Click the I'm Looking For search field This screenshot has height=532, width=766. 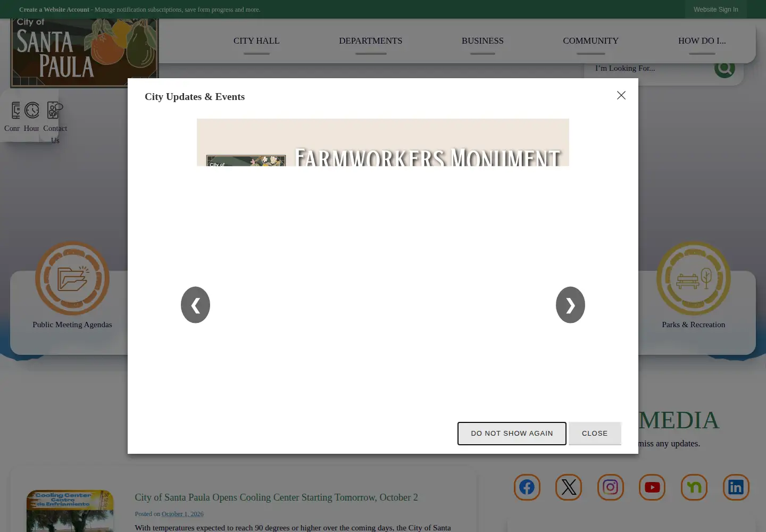point(652,68)
